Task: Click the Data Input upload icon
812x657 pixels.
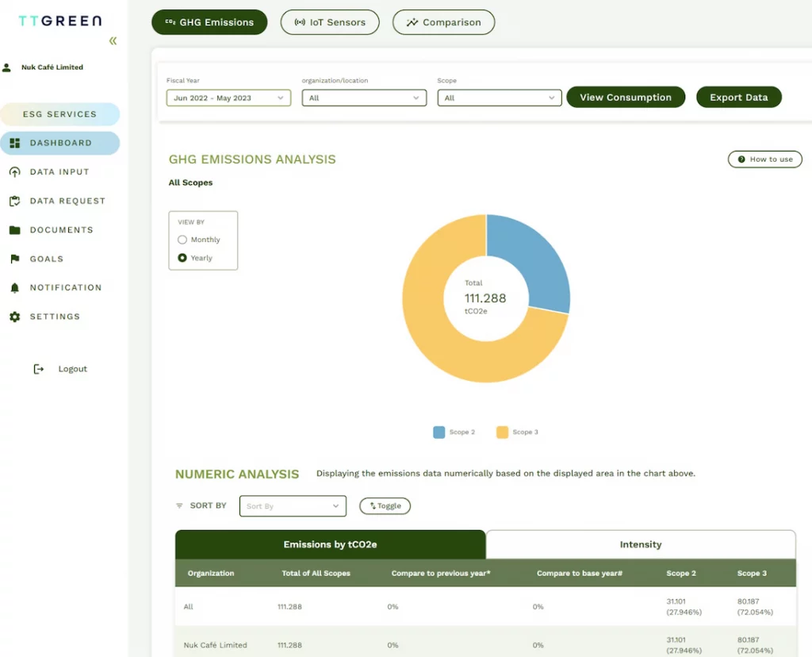Action: tap(14, 172)
